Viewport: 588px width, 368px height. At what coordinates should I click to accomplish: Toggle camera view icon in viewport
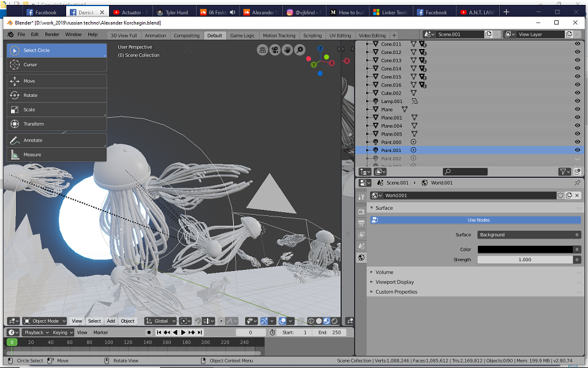tap(275, 50)
